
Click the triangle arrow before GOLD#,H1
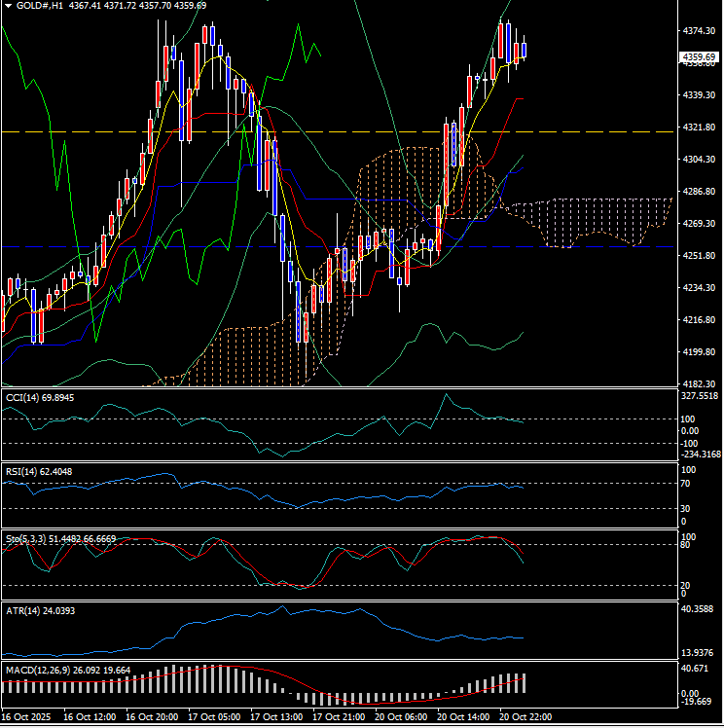[x=9, y=6]
